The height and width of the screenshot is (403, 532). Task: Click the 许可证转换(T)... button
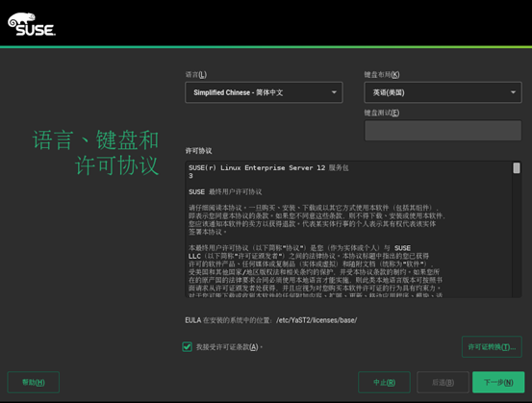coord(492,347)
